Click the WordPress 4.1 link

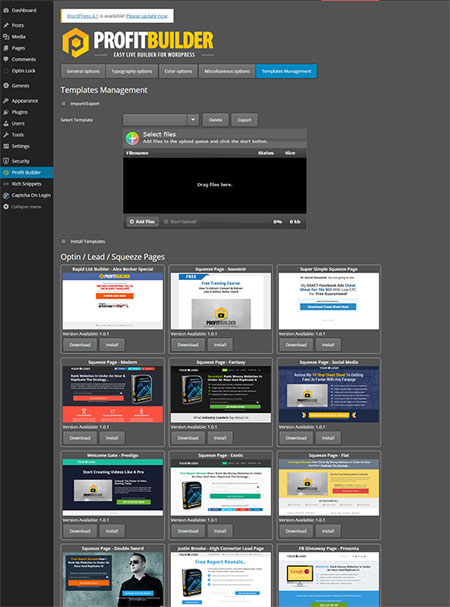[82, 16]
